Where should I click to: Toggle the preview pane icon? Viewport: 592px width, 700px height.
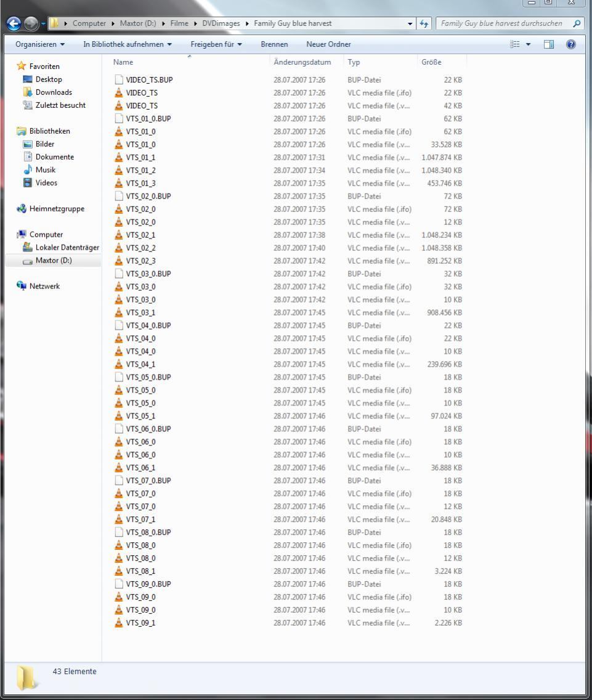coord(549,44)
